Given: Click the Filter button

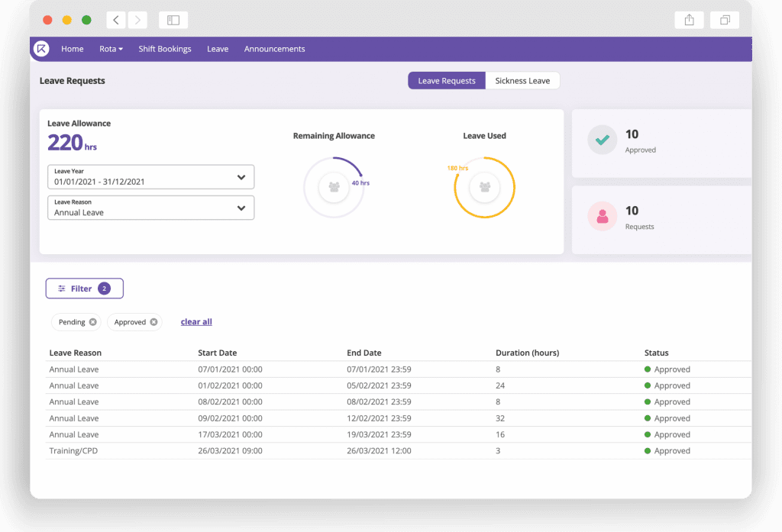Looking at the screenshot, I should point(84,289).
